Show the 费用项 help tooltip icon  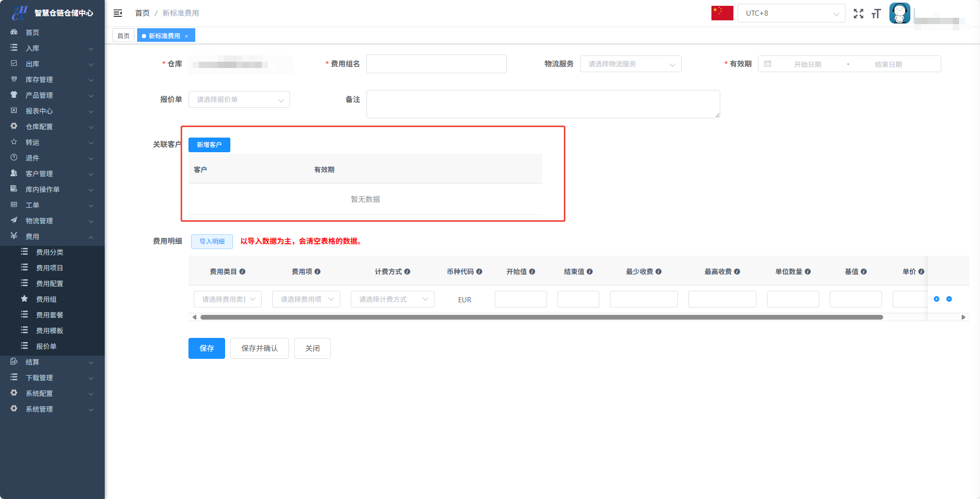tap(318, 271)
